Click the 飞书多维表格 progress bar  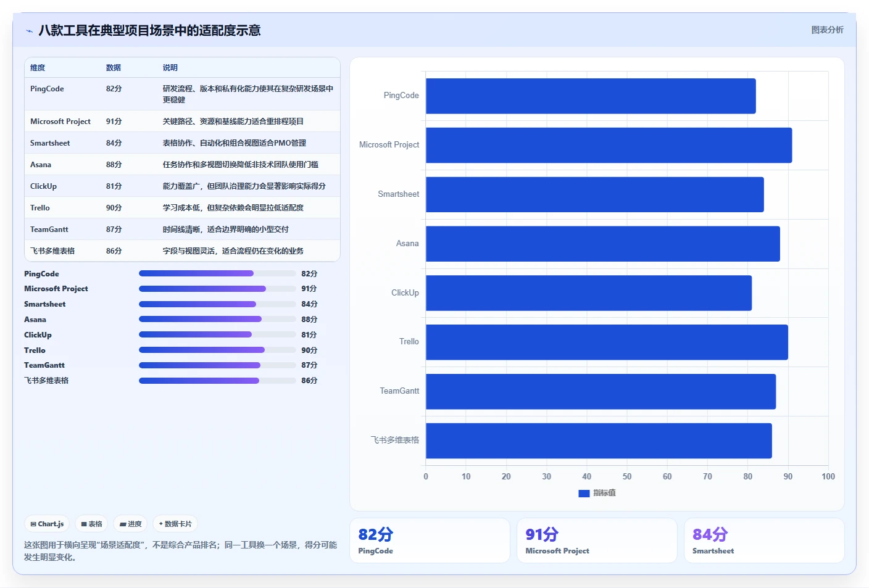click(x=217, y=381)
